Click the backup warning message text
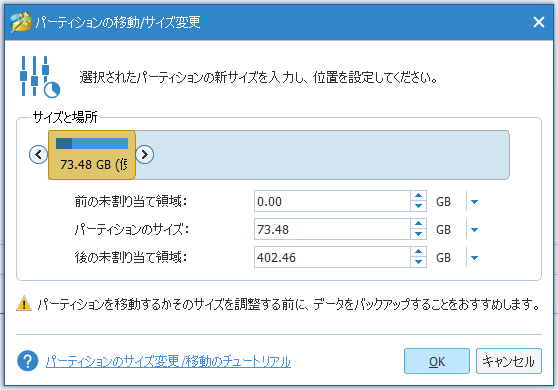558x390 pixels. 289,304
